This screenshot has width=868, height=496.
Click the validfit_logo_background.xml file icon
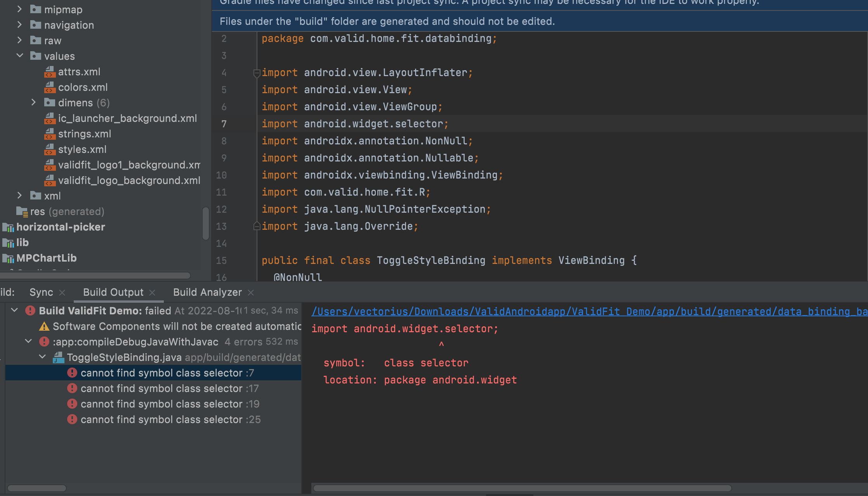click(x=50, y=180)
